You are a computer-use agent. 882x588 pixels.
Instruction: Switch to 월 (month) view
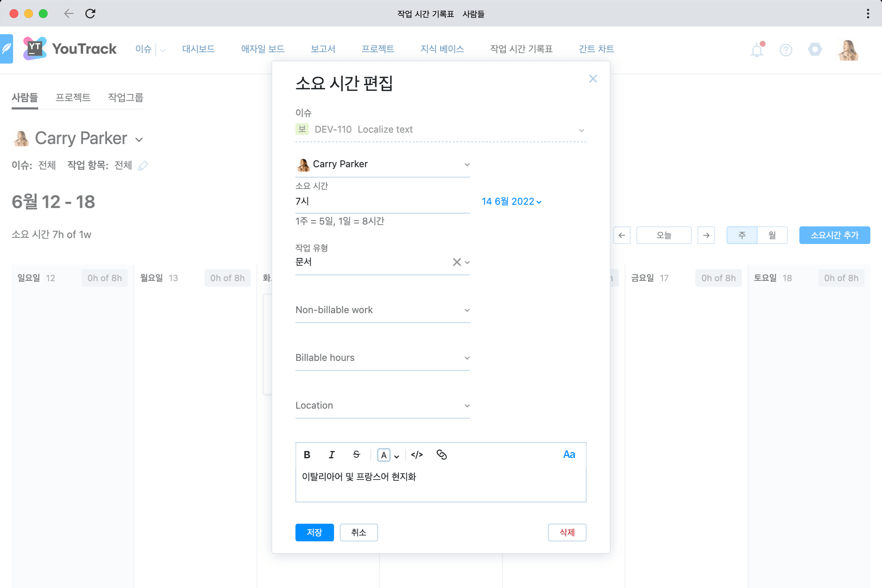click(x=772, y=235)
